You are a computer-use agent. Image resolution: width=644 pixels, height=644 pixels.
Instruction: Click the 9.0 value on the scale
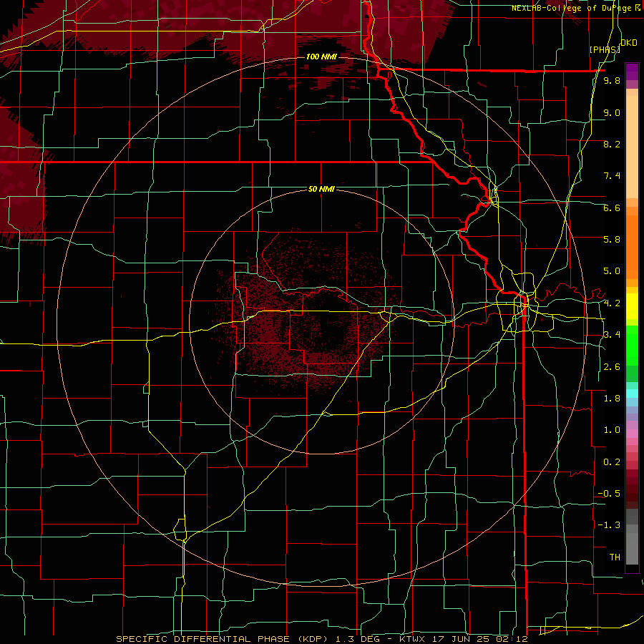612,112
